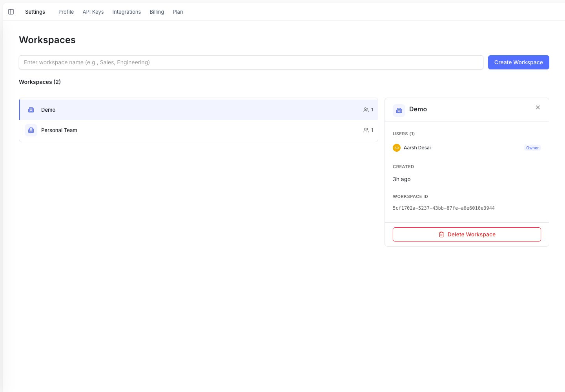
Task: Click the Demo detail panel building icon
Action: [399, 111]
